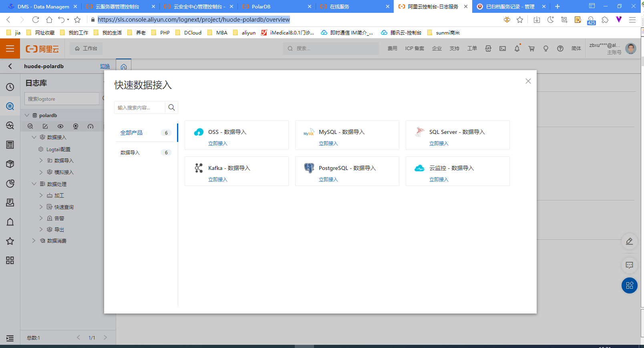Open the notifications bell icon
This screenshot has height=348, width=644.
click(x=517, y=49)
